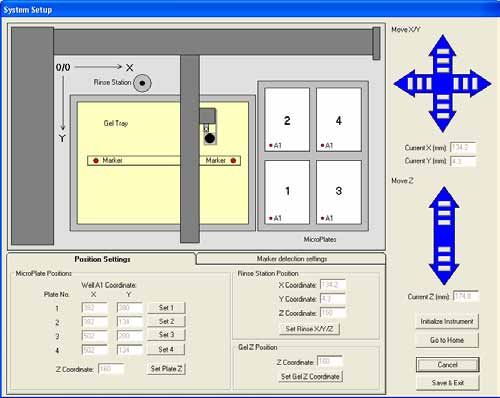
Task: Click Set Gel Z Coordinate button
Action: click(x=310, y=376)
